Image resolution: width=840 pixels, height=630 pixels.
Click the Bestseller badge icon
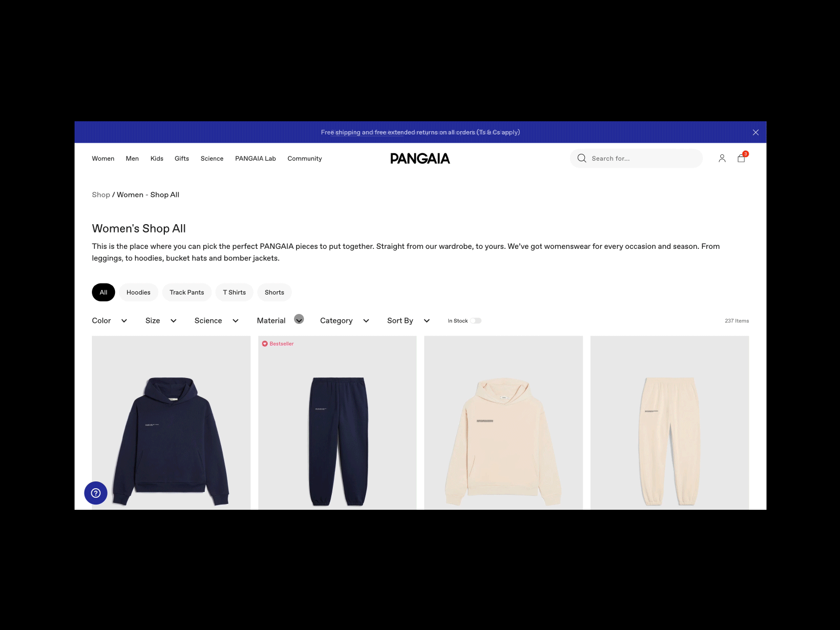click(x=265, y=344)
